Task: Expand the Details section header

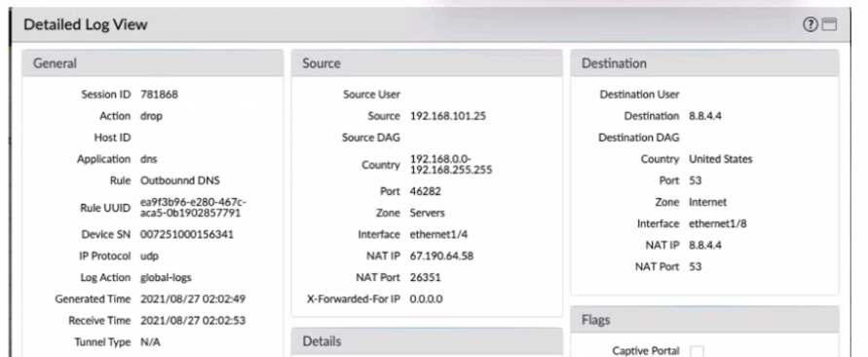Action: coord(427,341)
